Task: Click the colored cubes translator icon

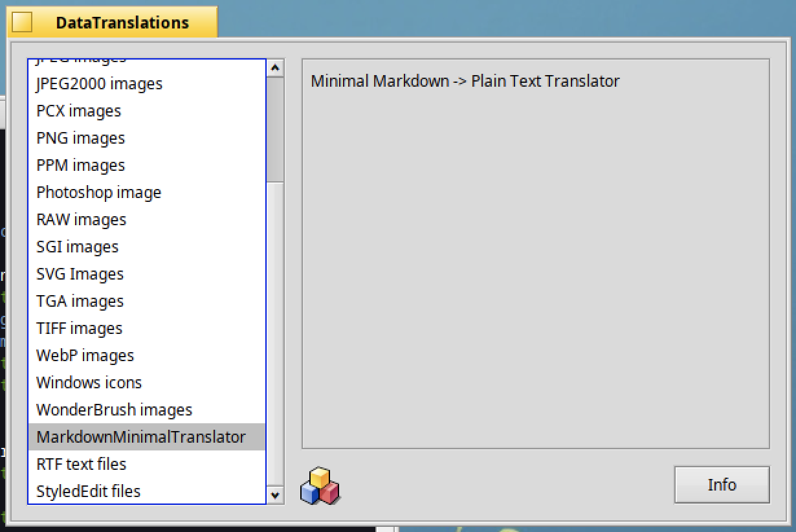Action: coord(320,486)
